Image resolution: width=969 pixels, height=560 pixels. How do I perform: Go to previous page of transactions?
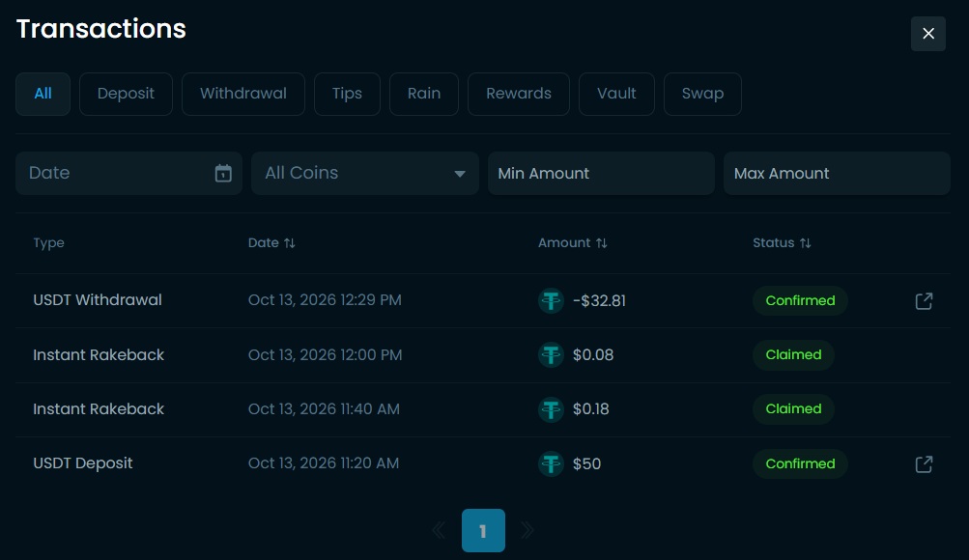(439, 530)
